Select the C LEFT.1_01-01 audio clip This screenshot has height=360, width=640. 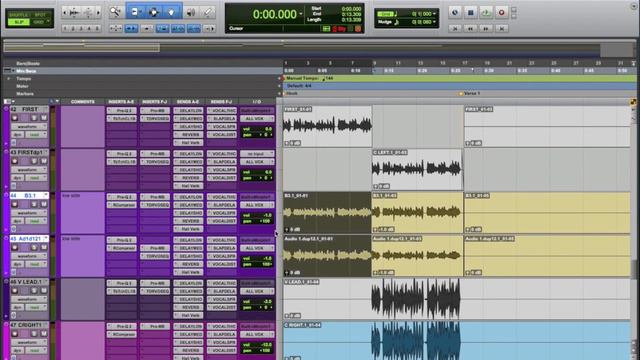pos(417,169)
